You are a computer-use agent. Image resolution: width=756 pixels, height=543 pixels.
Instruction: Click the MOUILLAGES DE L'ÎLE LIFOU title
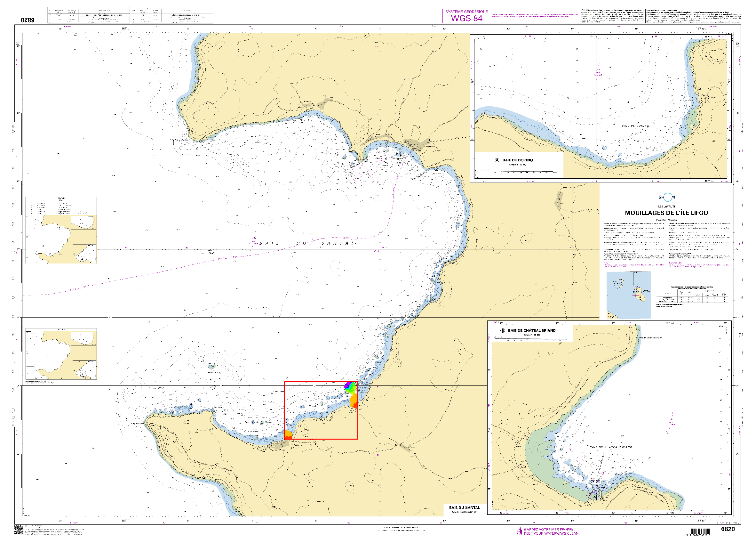tap(666, 213)
